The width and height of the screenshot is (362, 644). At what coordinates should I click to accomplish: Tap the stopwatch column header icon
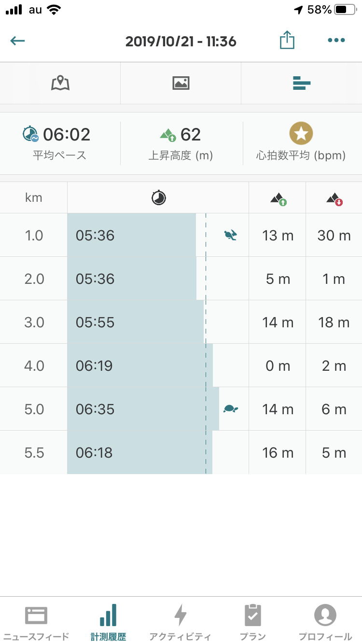(158, 197)
